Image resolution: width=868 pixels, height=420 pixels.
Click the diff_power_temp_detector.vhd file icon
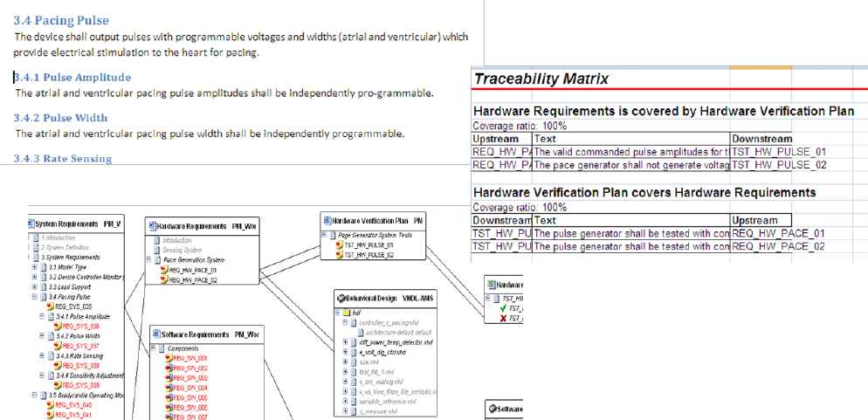point(354,342)
